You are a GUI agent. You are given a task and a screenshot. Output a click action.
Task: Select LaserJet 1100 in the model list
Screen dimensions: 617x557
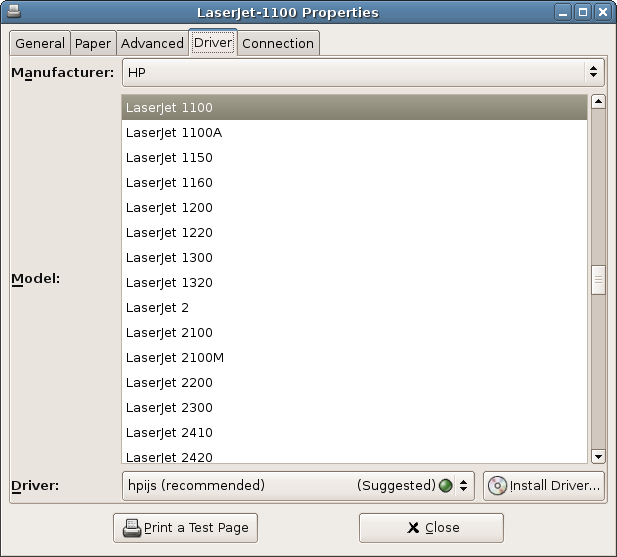[x=354, y=107]
